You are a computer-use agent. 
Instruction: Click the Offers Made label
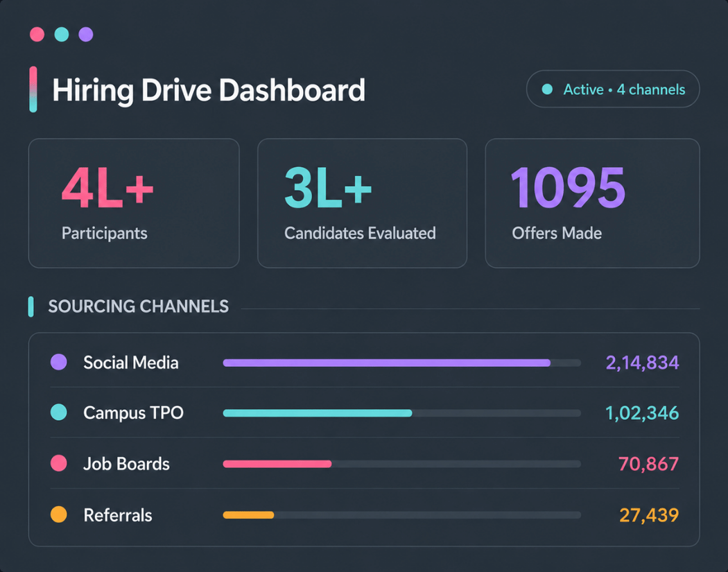(x=557, y=233)
